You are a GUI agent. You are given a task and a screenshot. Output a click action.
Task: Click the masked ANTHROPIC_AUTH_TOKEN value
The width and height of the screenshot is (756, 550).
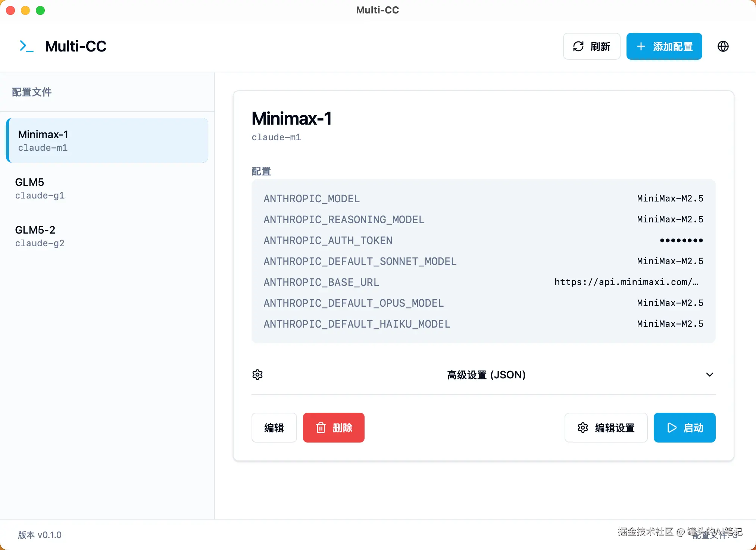coord(681,240)
